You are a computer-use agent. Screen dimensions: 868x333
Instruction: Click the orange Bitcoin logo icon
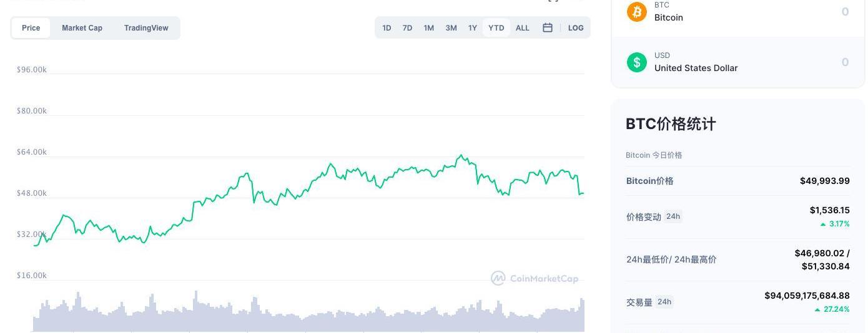pos(637,12)
